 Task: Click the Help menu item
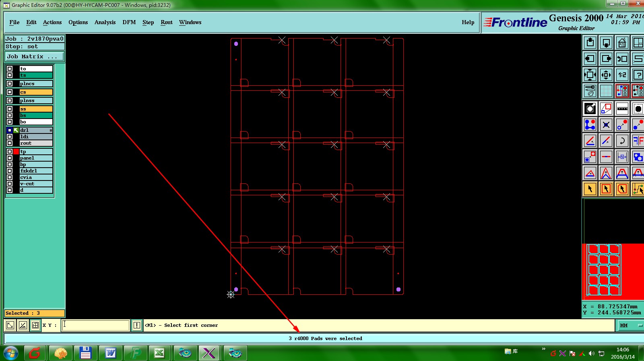pyautogui.click(x=468, y=22)
